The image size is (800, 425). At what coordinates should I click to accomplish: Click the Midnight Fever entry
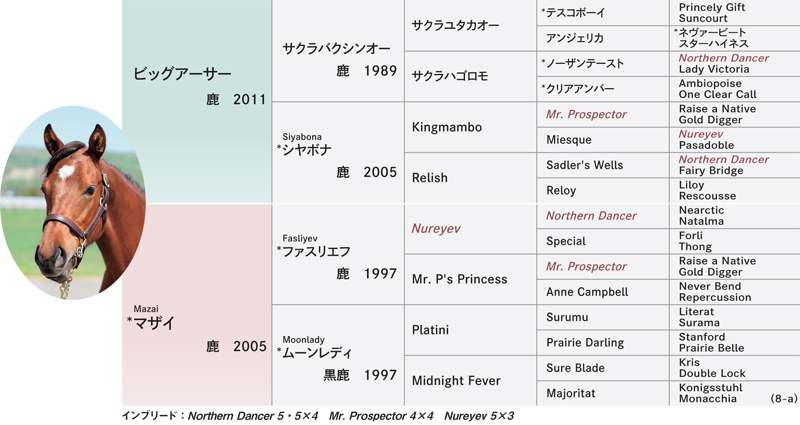pos(470,381)
